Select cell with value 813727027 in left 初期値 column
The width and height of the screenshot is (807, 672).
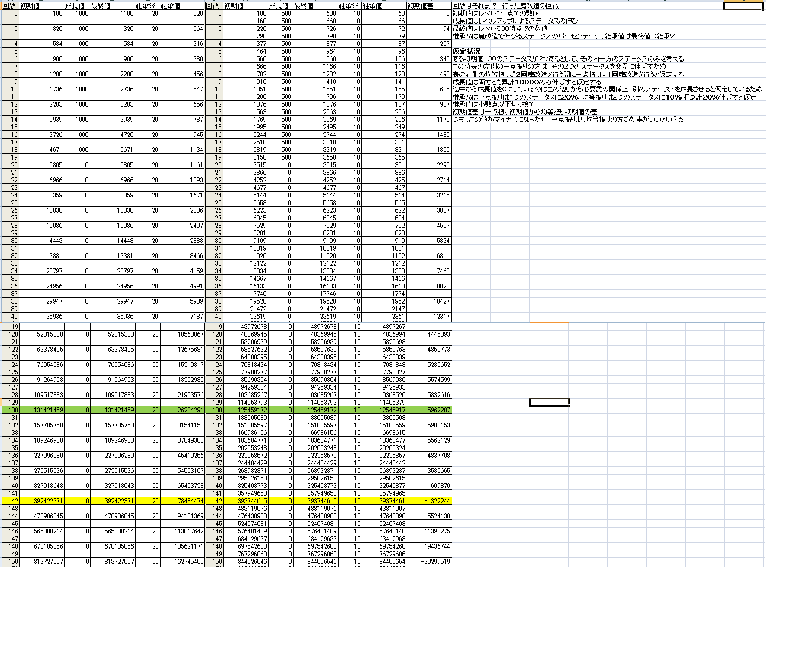(x=41, y=562)
